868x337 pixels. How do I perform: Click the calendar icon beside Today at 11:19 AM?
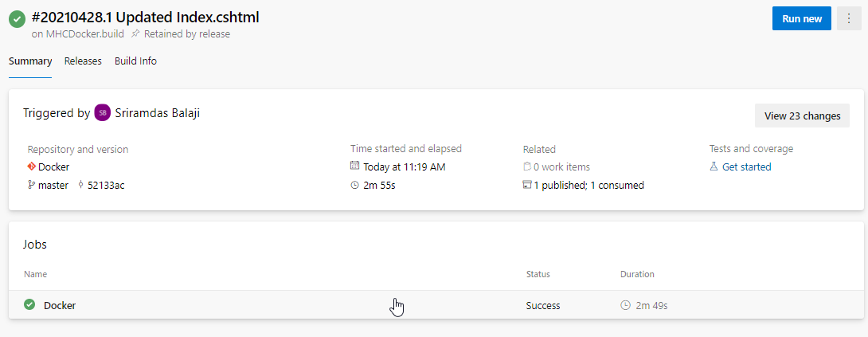pos(355,166)
